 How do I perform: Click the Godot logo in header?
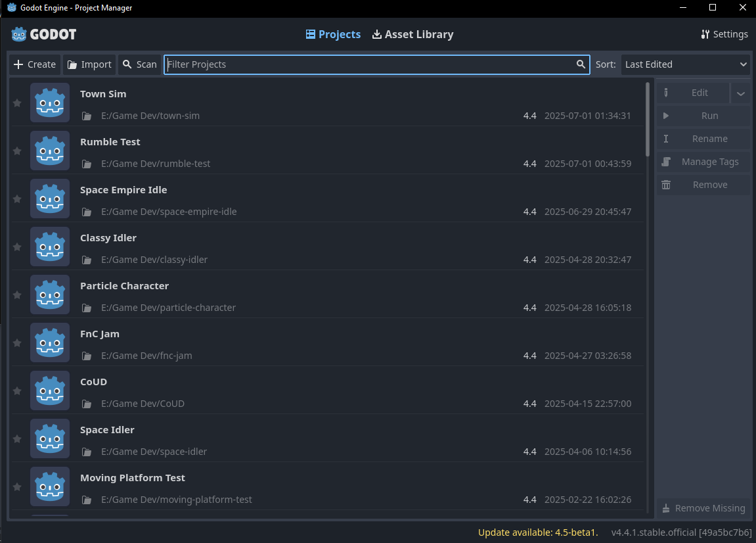pyautogui.click(x=44, y=34)
